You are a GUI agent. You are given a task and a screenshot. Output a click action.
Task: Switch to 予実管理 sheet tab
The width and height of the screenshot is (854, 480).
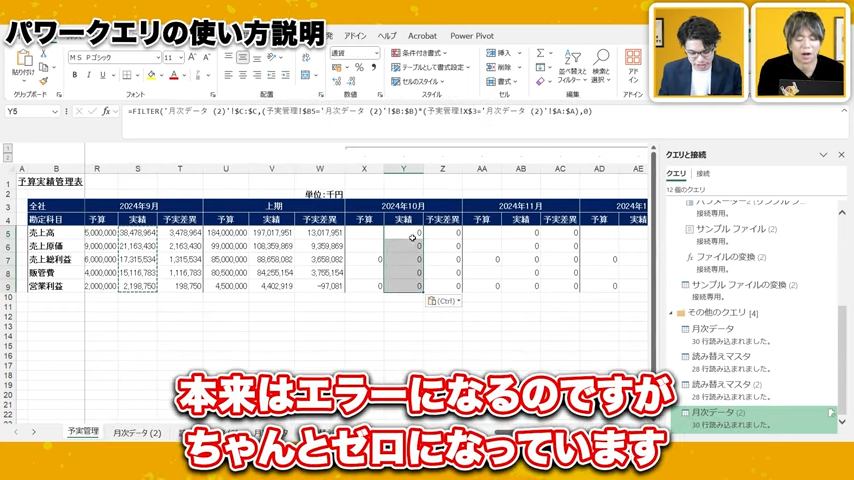click(x=83, y=432)
